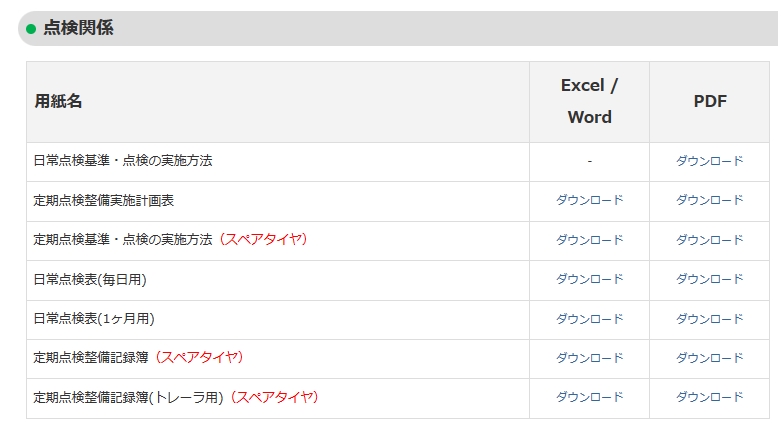Viewport: 781px width, 423px height.
Task: Click the red (スペアタイヤ) label in 定期点検整備記録簿 row
Action: (x=199, y=357)
